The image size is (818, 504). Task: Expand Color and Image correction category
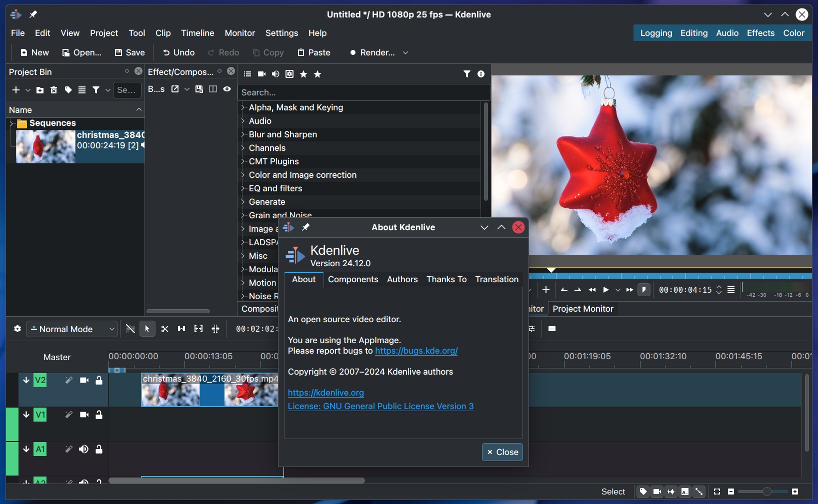(243, 175)
